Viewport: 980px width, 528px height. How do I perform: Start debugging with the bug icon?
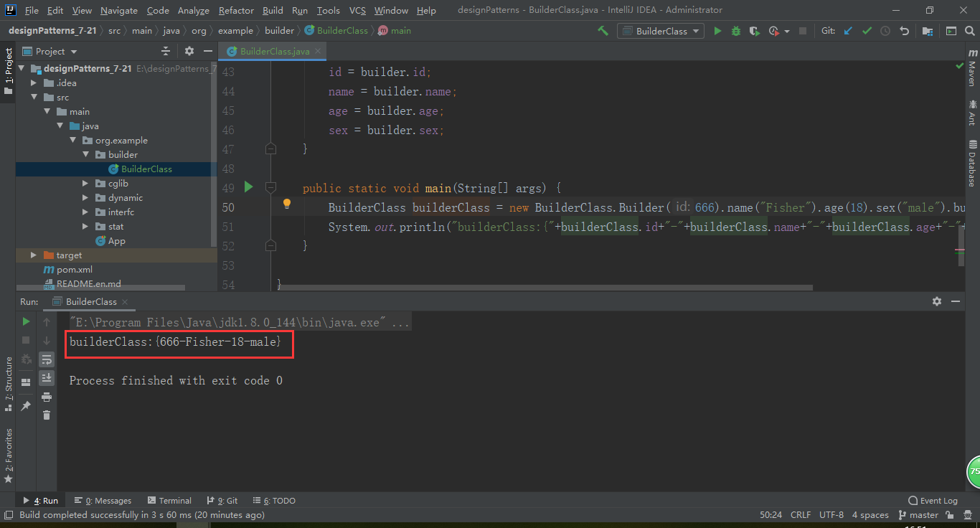click(x=736, y=31)
